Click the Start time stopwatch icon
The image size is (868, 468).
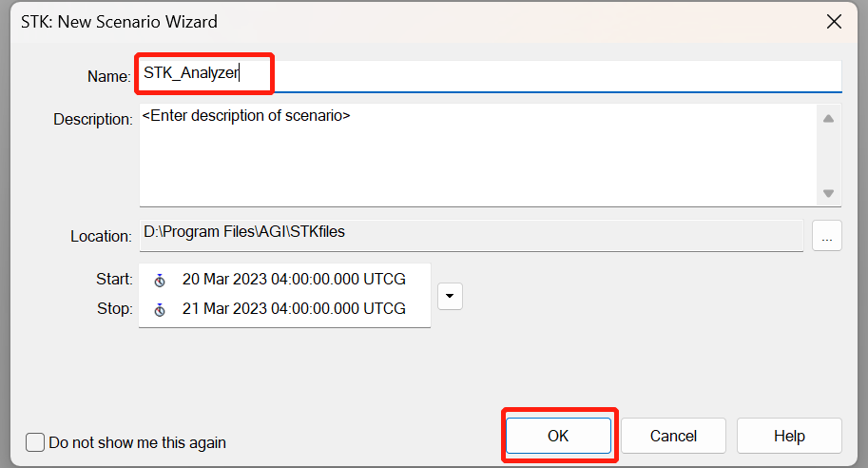pos(160,280)
